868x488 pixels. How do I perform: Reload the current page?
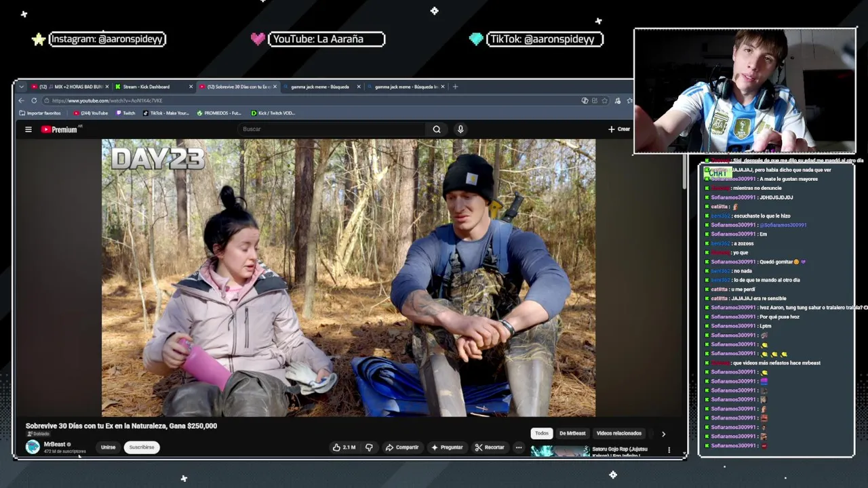33,100
